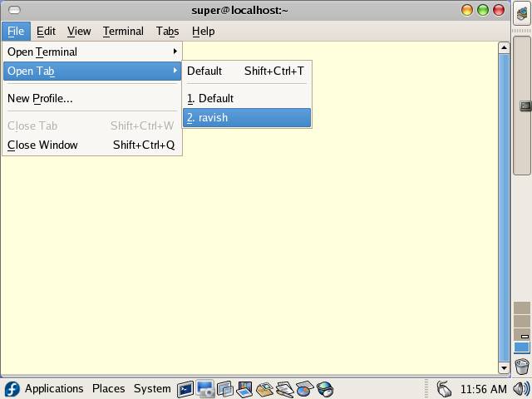Image resolution: width=532 pixels, height=399 pixels.
Task: Open the terminal launcher in the bottom panel
Action: pyautogui.click(x=185, y=389)
